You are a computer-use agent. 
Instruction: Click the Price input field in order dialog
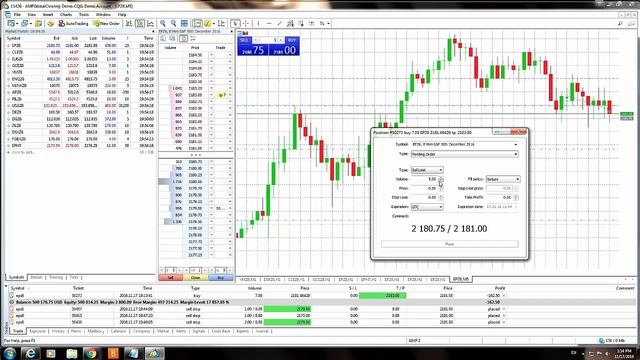[x=424, y=188]
